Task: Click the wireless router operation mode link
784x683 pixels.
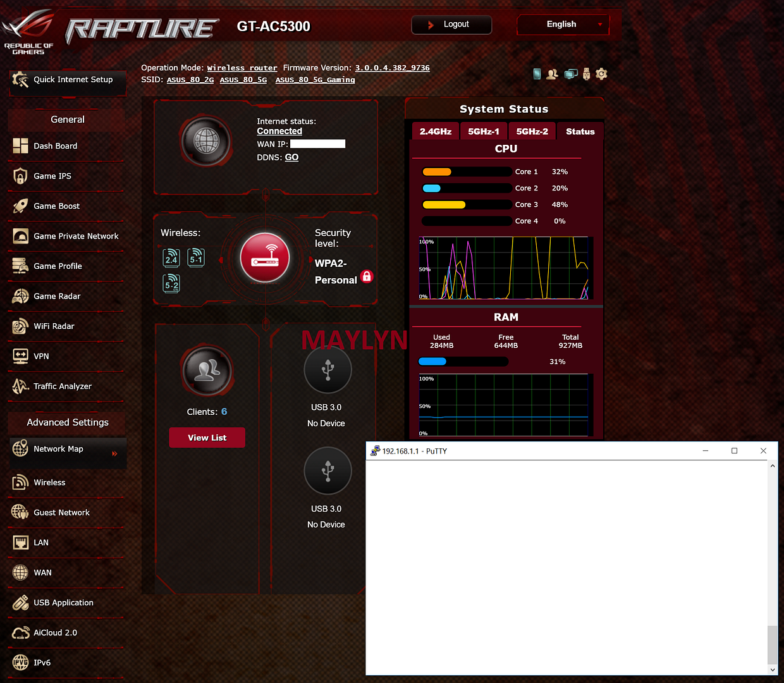Action: pyautogui.click(x=242, y=68)
